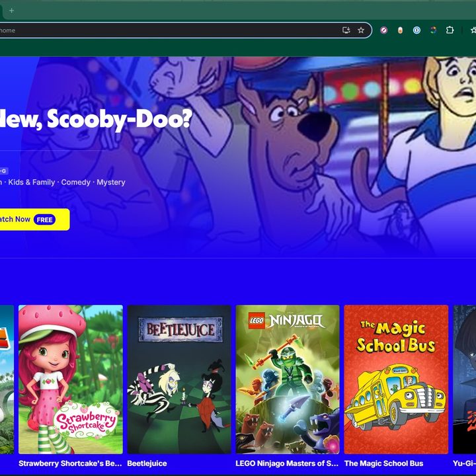476x476 pixels.
Task: Select the Comedy genre tag
Action: point(76,182)
